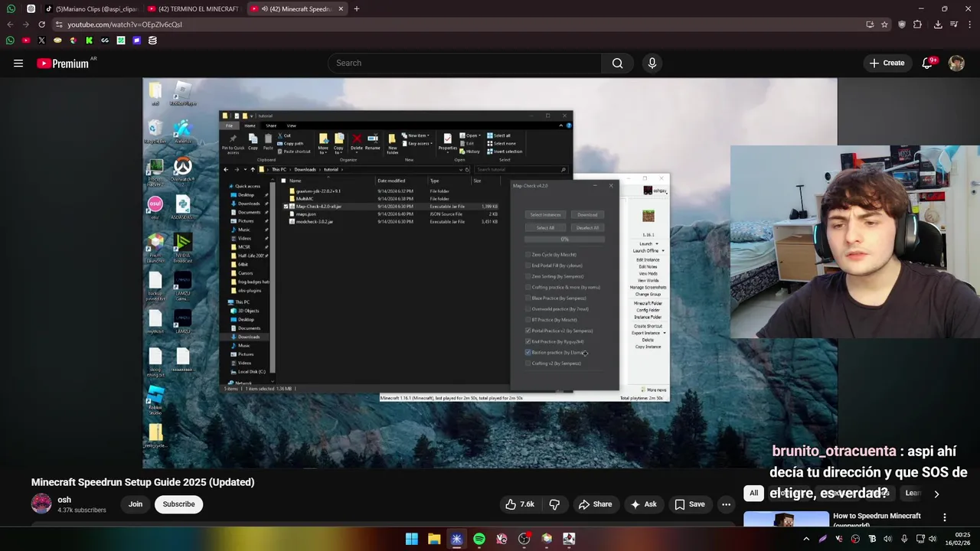Open a new browser tab
The width and height of the screenshot is (980, 551).
tap(356, 9)
